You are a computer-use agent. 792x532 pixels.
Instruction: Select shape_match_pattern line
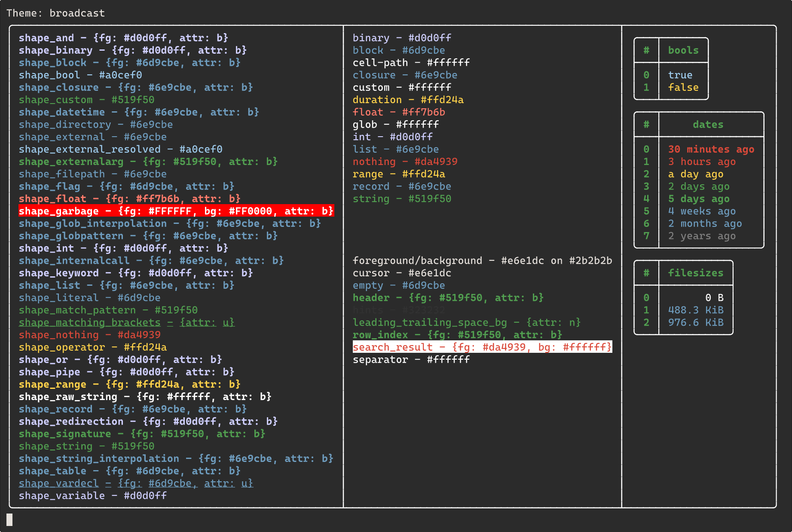[108, 310]
